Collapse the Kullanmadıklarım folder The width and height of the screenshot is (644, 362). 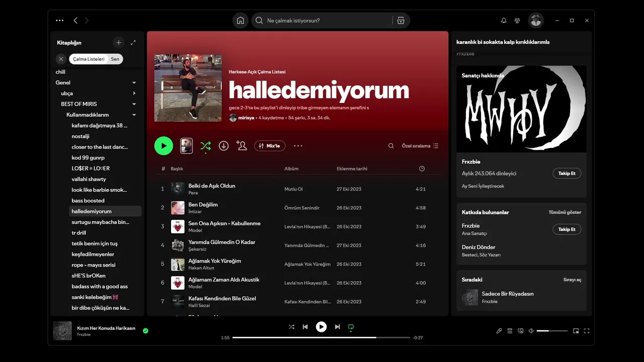point(134,115)
